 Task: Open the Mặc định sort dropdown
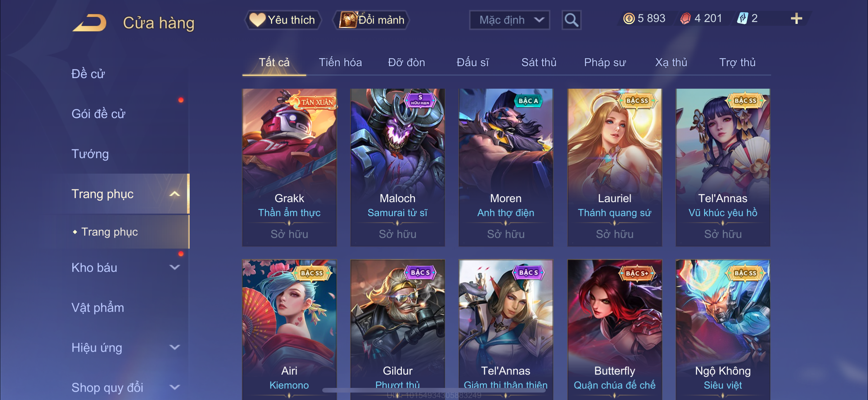[x=509, y=20]
